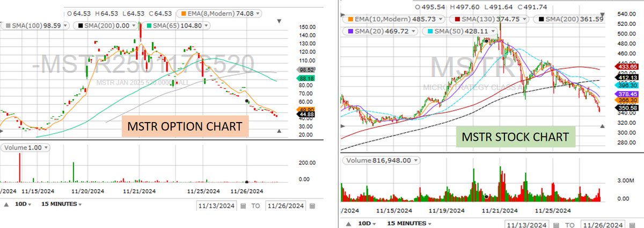The image size is (644, 228).
Task: Open calendar icon beside option chart start date
Action: (243, 205)
